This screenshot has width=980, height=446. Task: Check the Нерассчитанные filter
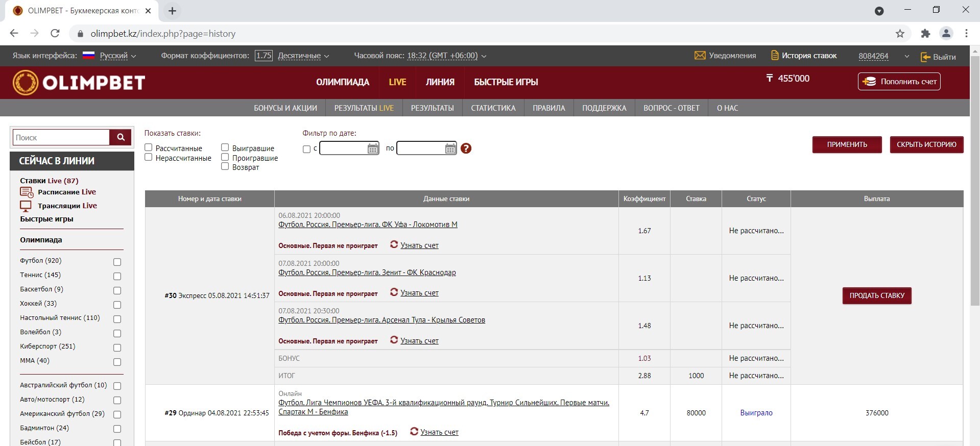tap(149, 157)
